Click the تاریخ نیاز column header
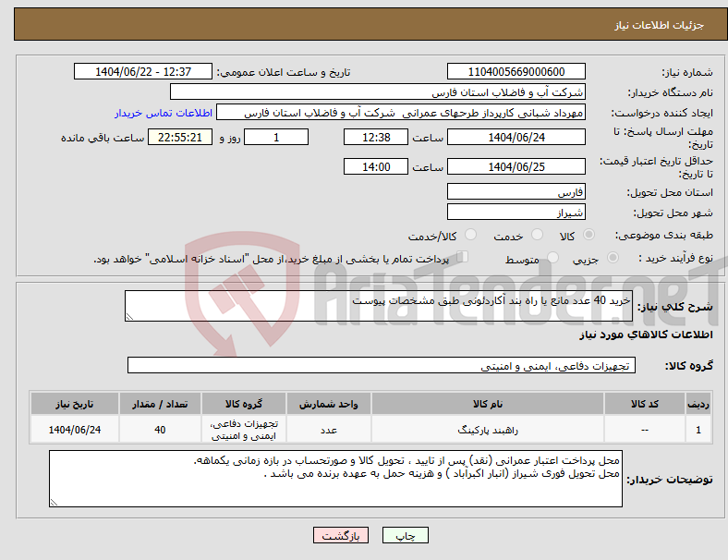 74,404
